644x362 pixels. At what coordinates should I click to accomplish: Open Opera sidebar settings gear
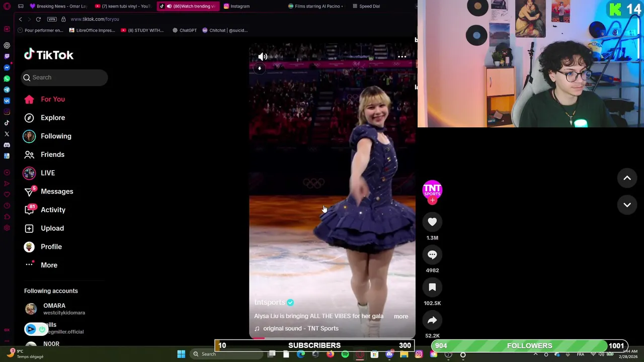[7, 228]
